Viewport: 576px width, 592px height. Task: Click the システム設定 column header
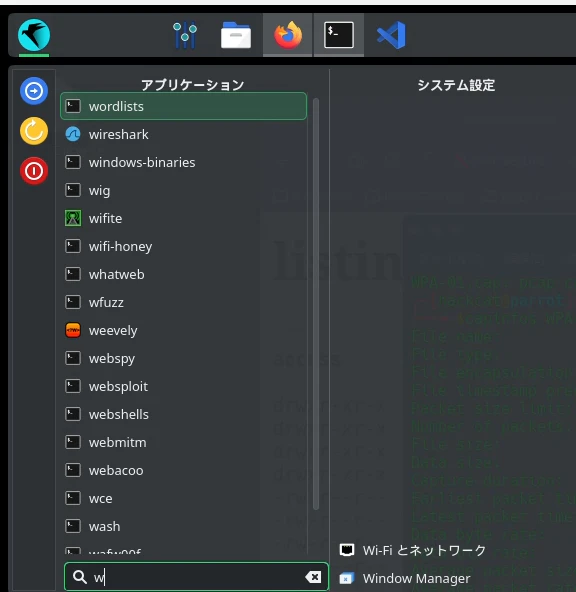pos(456,85)
